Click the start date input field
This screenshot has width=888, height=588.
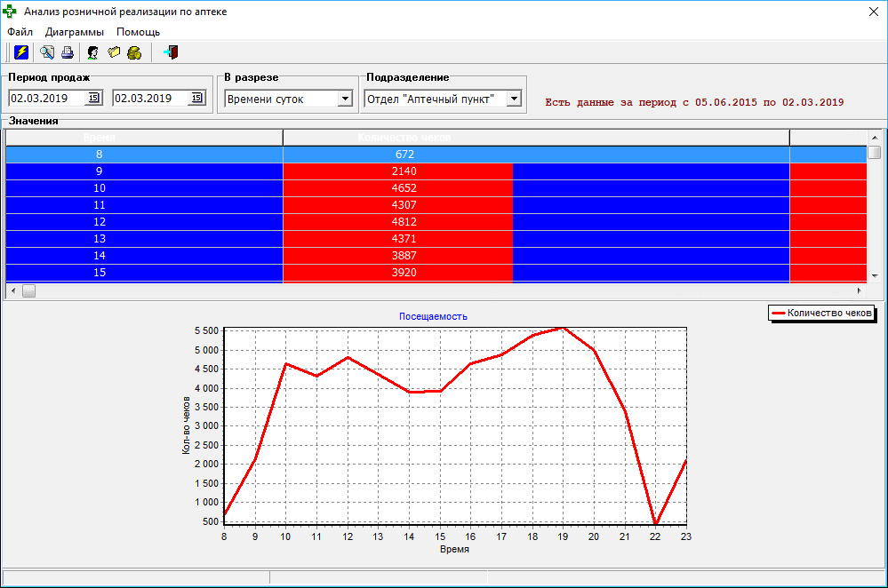(x=46, y=99)
